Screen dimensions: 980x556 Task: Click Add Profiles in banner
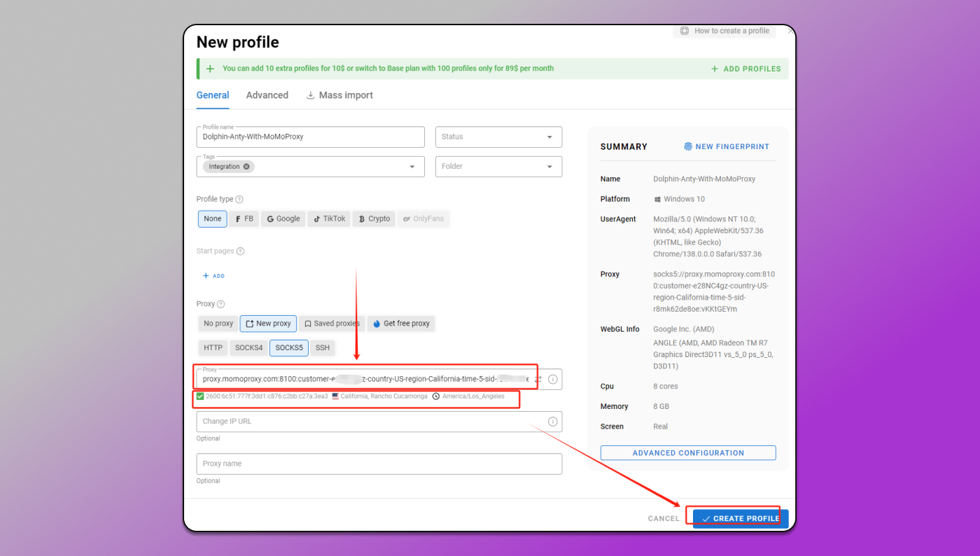click(x=745, y=69)
